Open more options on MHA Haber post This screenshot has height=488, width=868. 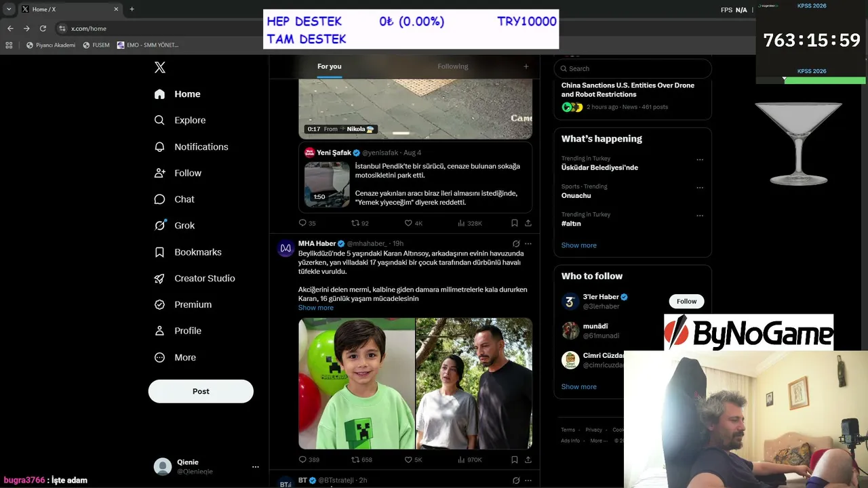[528, 243]
